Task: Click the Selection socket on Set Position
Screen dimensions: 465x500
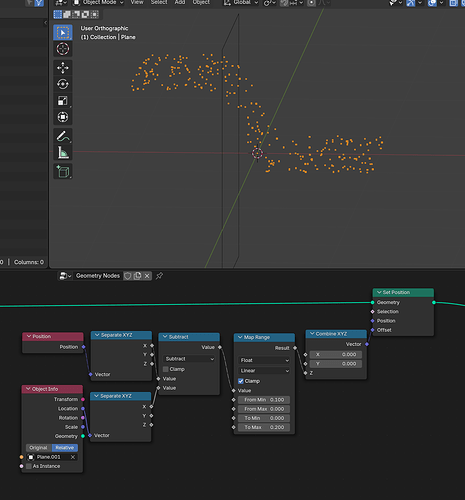Action: tap(373, 312)
